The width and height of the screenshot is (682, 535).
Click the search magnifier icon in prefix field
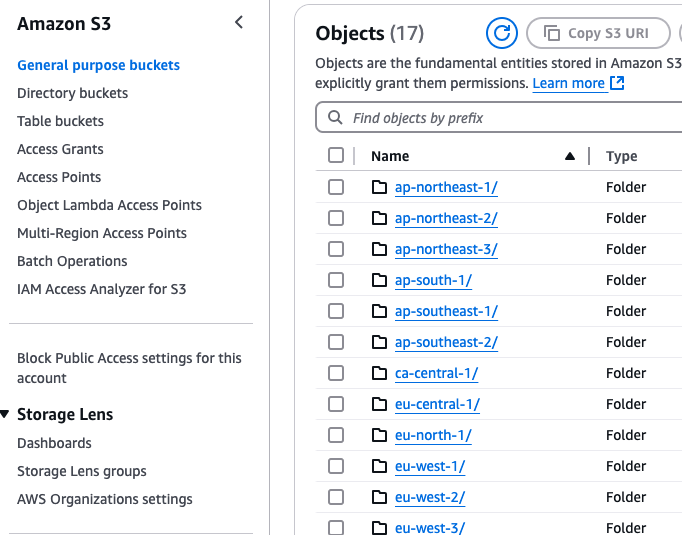pyautogui.click(x=334, y=118)
